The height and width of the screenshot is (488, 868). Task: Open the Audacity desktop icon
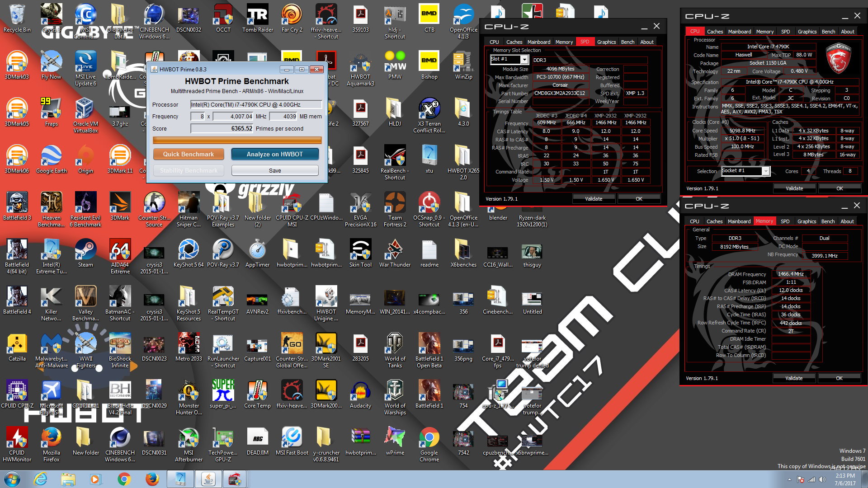pos(360,394)
